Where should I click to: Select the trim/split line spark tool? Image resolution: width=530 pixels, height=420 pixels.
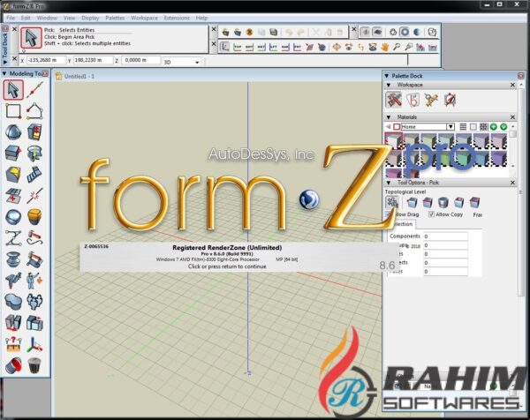(x=34, y=196)
